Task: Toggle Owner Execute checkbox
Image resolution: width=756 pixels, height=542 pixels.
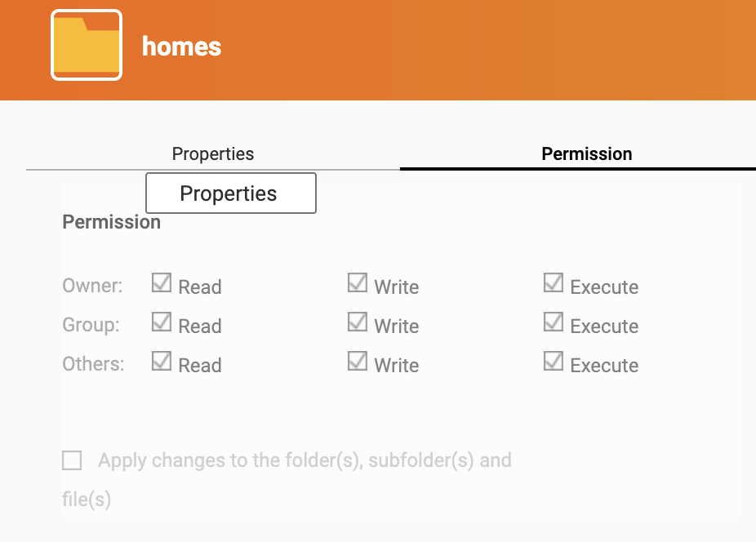Action: pyautogui.click(x=554, y=282)
